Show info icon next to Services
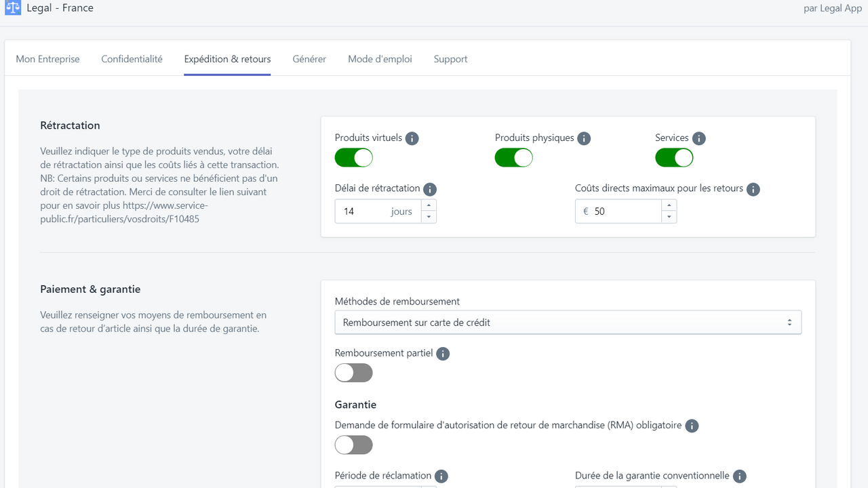Screen dimensions: 868x488 click(x=699, y=138)
